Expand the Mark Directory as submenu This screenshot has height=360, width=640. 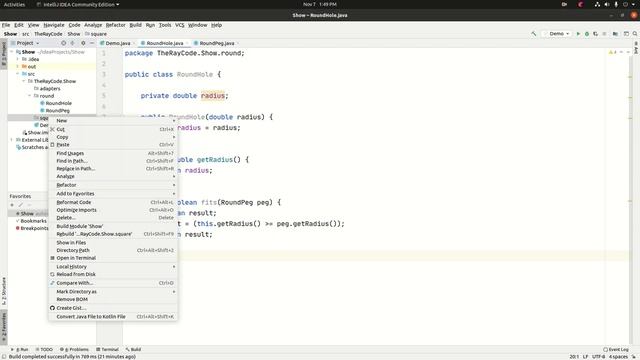(113, 291)
